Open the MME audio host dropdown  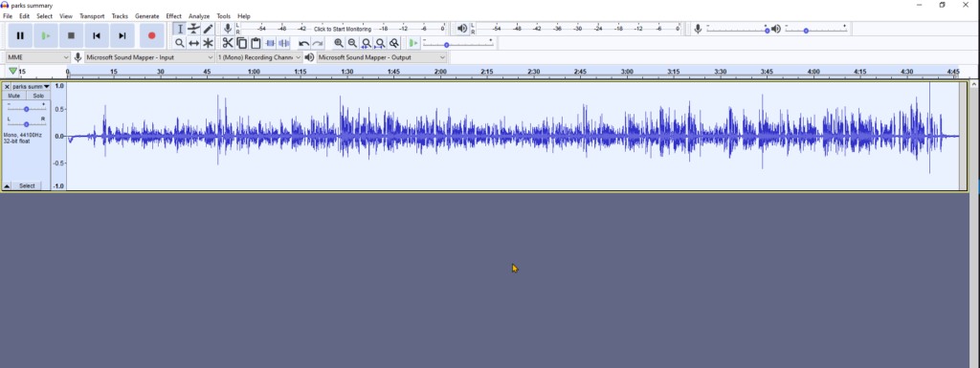point(38,57)
